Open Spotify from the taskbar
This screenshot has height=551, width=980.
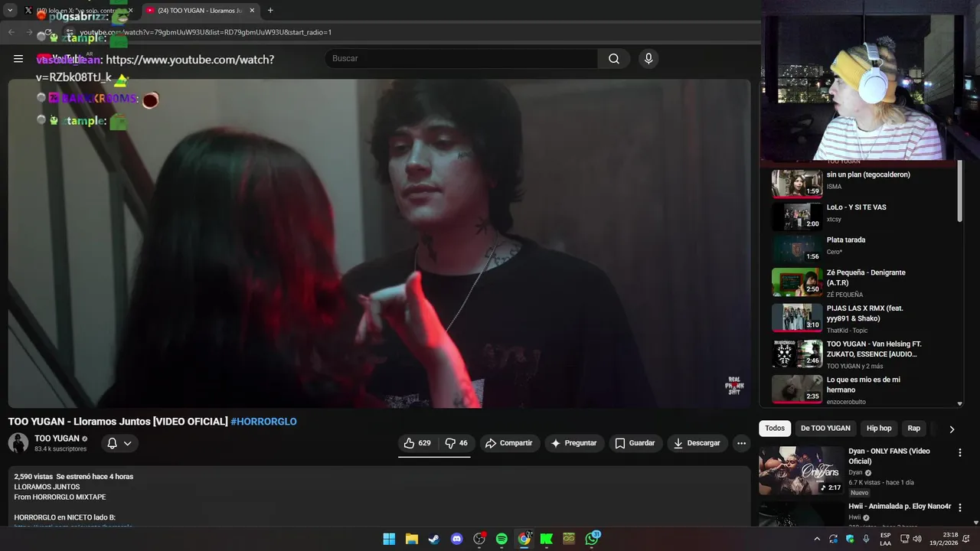pos(501,539)
